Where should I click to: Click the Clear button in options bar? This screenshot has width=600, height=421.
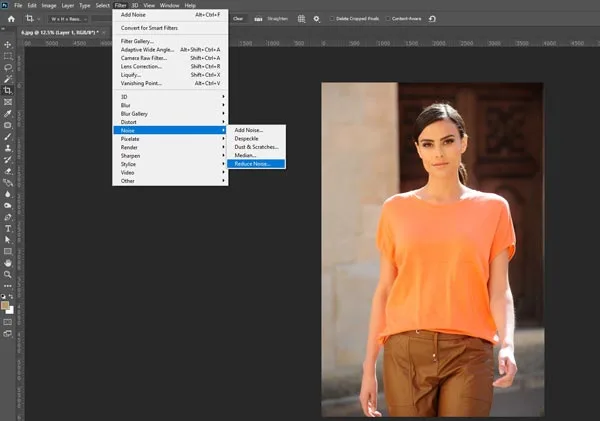[239, 18]
